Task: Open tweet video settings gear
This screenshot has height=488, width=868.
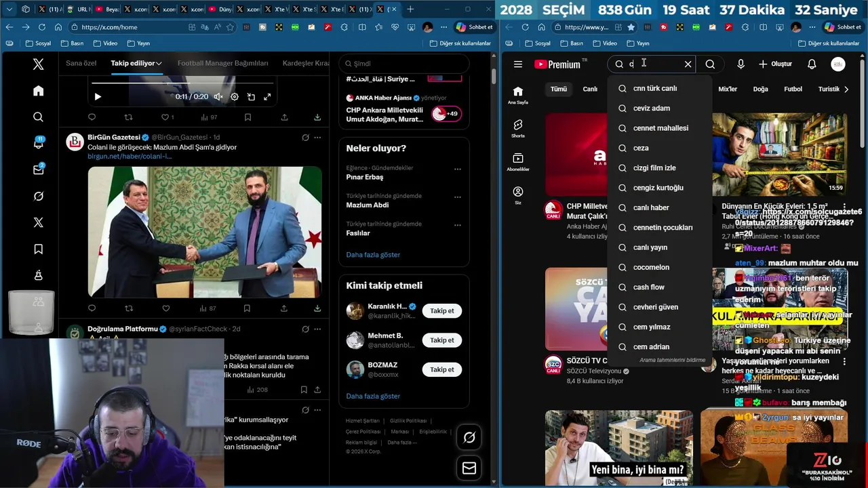Action: (235, 97)
